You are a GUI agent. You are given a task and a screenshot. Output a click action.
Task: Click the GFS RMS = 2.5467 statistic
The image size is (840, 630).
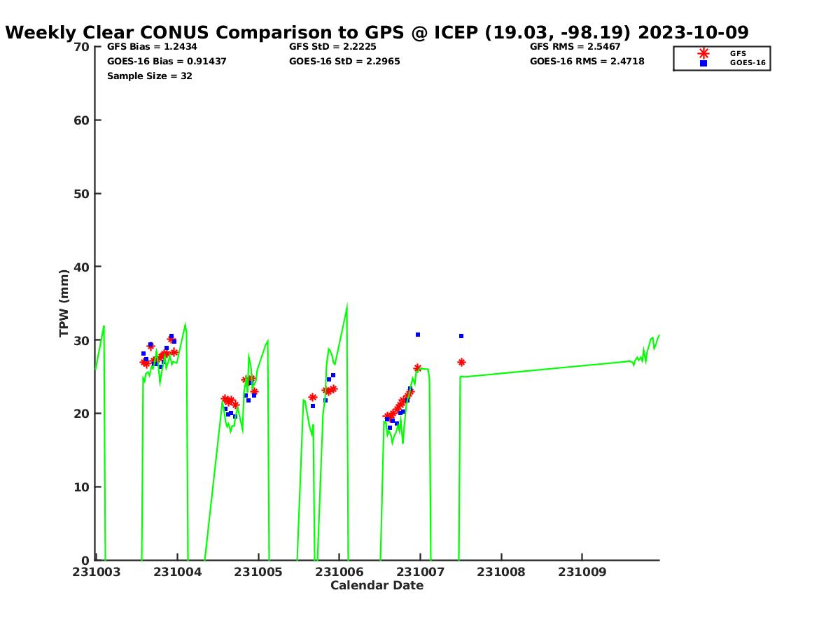575,47
